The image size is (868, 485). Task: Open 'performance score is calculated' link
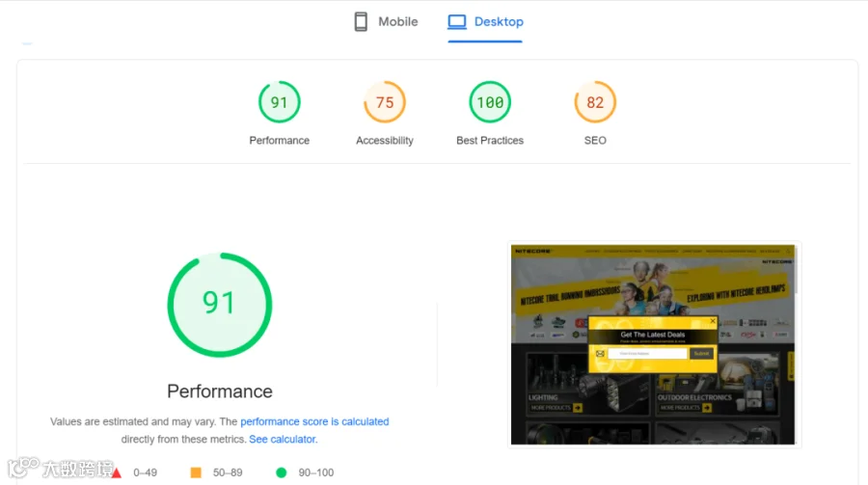point(314,421)
